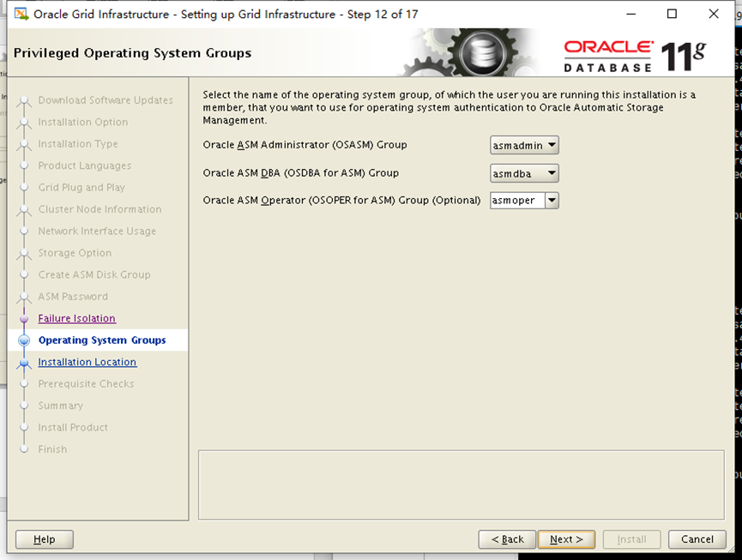The width and height of the screenshot is (742, 560).
Task: Open Help for this installer step
Action: (45, 539)
